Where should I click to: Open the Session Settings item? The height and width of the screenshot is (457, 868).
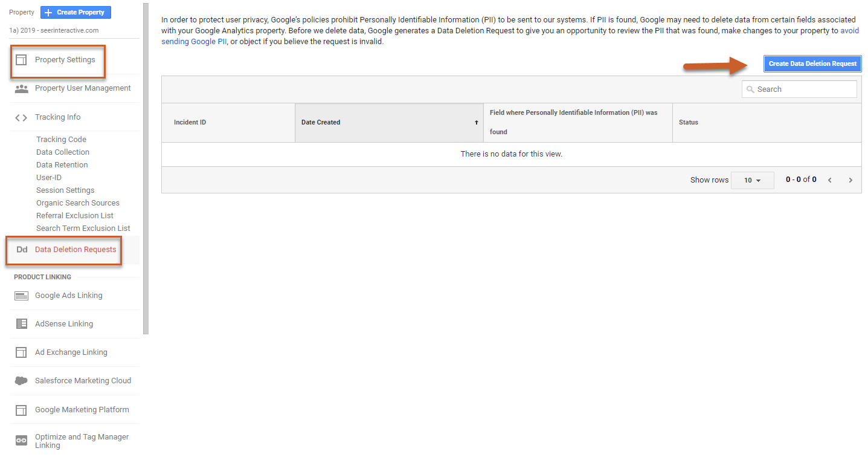[x=65, y=190]
